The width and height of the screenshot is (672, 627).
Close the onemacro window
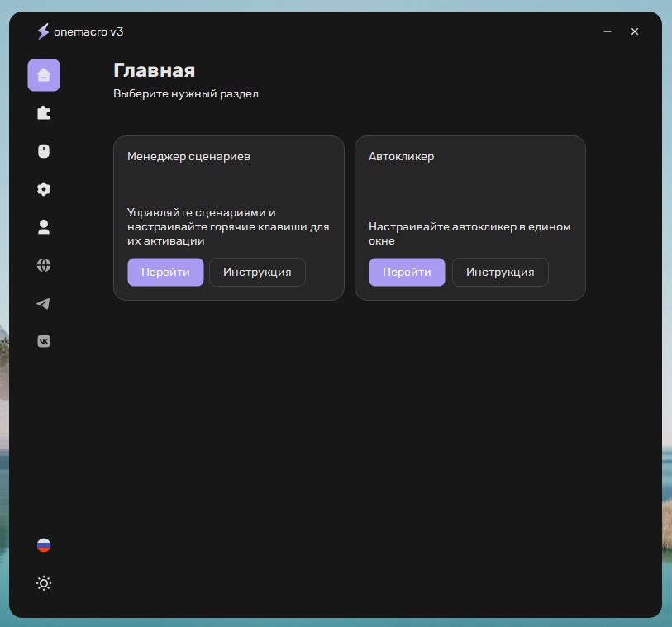point(635,31)
